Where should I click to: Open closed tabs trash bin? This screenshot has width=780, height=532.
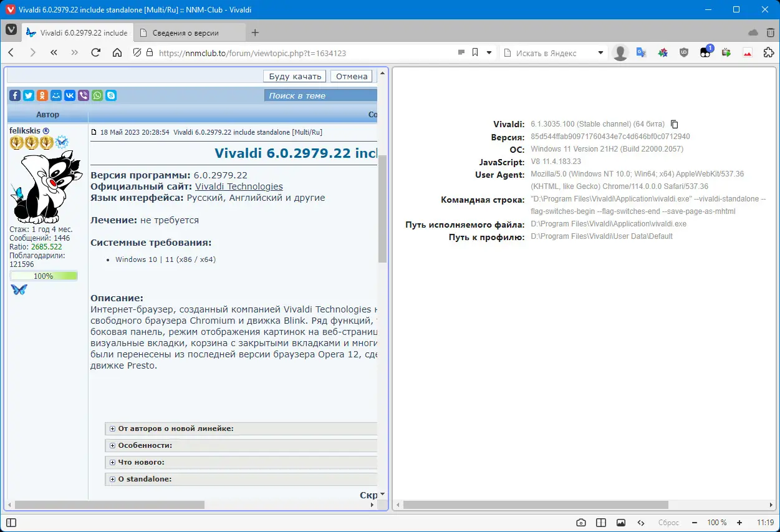[771, 32]
